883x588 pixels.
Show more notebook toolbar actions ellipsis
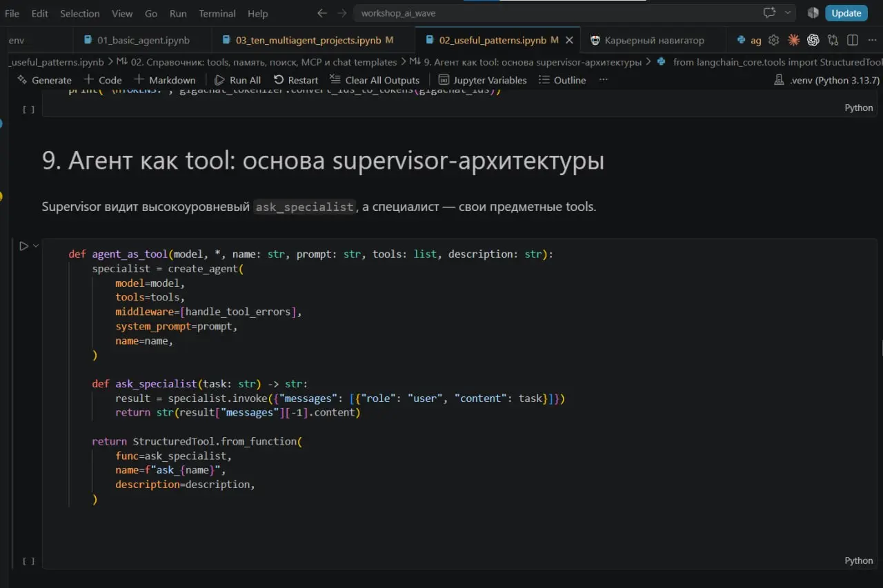(x=604, y=80)
